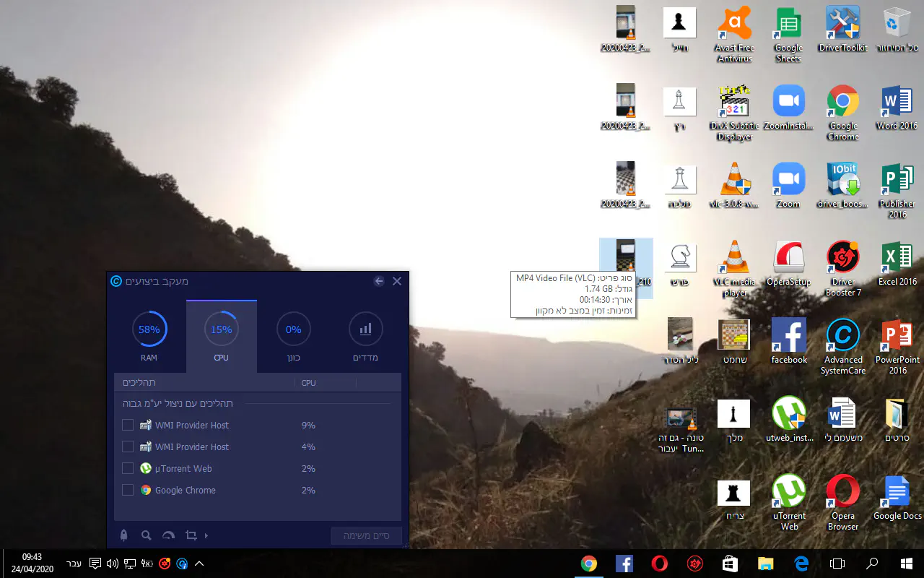Image resolution: width=924 pixels, height=578 pixels.
Task: Collapse monitor with the back arrow button
Action: (379, 281)
